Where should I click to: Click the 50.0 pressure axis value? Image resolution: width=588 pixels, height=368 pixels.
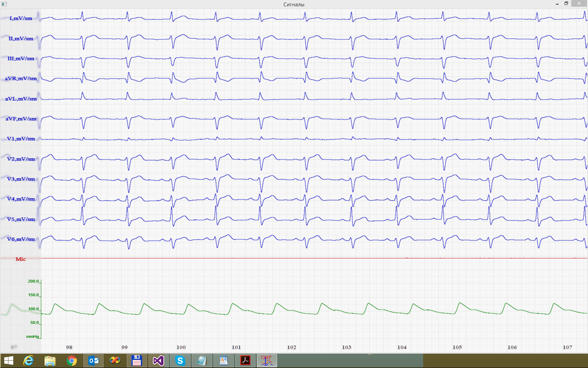coord(34,322)
